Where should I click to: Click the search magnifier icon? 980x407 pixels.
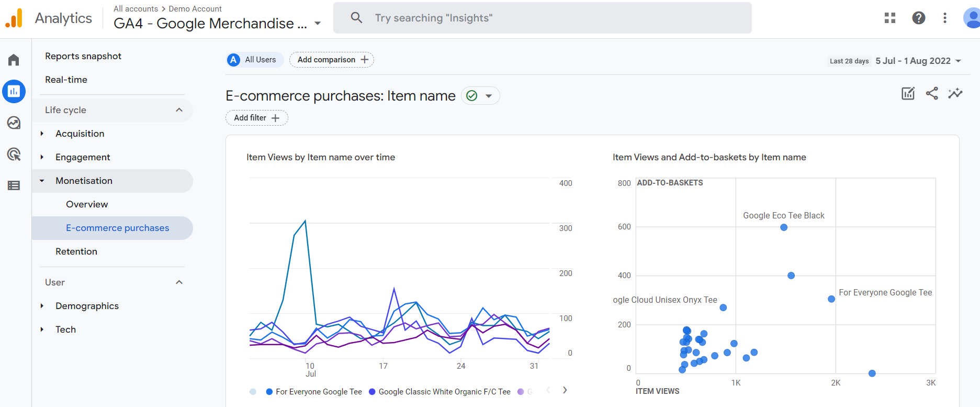(x=356, y=18)
